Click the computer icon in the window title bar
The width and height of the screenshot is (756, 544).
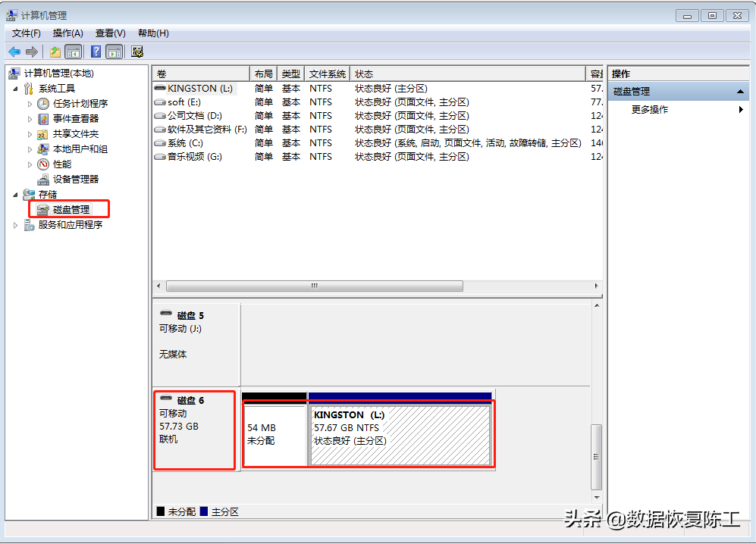coord(12,15)
